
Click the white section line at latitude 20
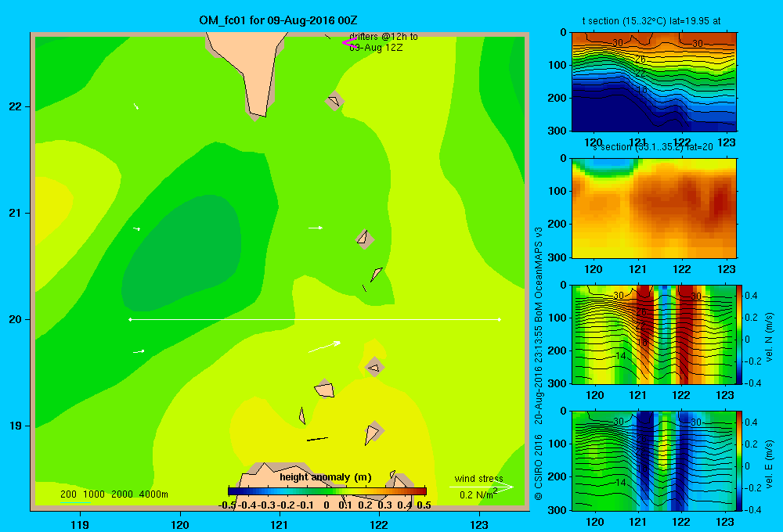click(x=315, y=319)
